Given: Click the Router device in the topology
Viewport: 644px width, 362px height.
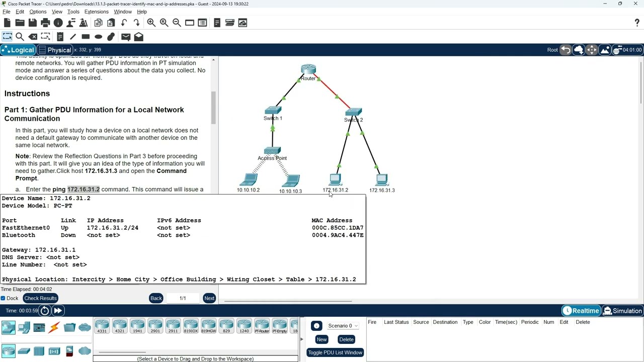Looking at the screenshot, I should (308, 69).
